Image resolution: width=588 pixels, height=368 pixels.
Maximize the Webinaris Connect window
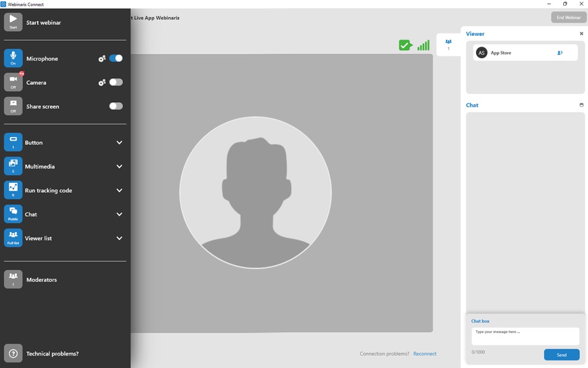point(565,4)
